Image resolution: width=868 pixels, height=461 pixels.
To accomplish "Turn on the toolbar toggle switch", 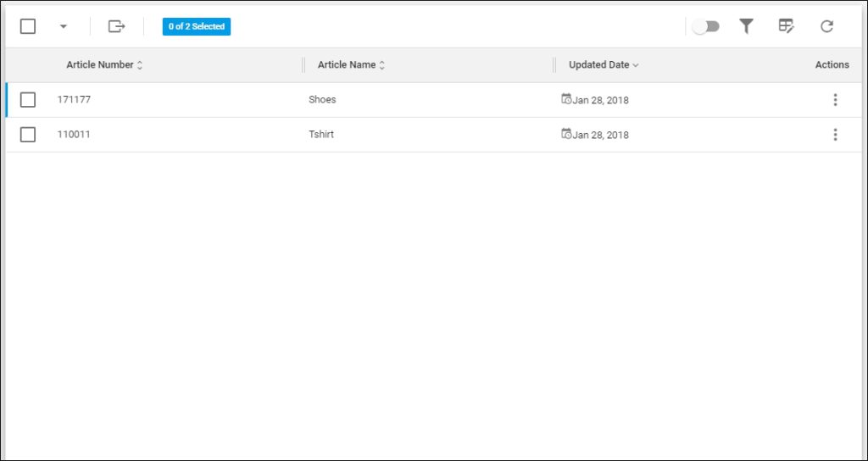I will point(705,27).
